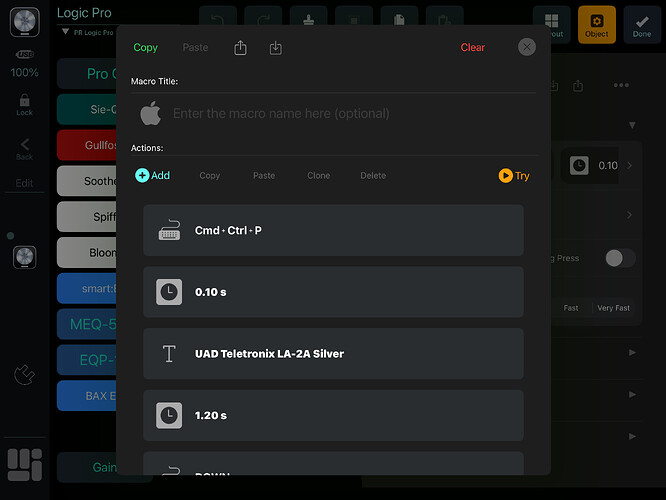Click the Bloom plugin button
666x500 pixels.
tap(87, 252)
